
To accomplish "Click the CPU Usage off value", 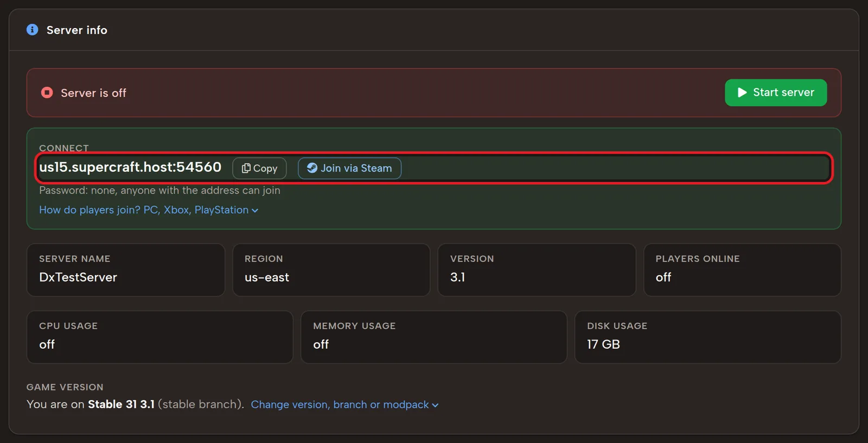I will tap(47, 344).
